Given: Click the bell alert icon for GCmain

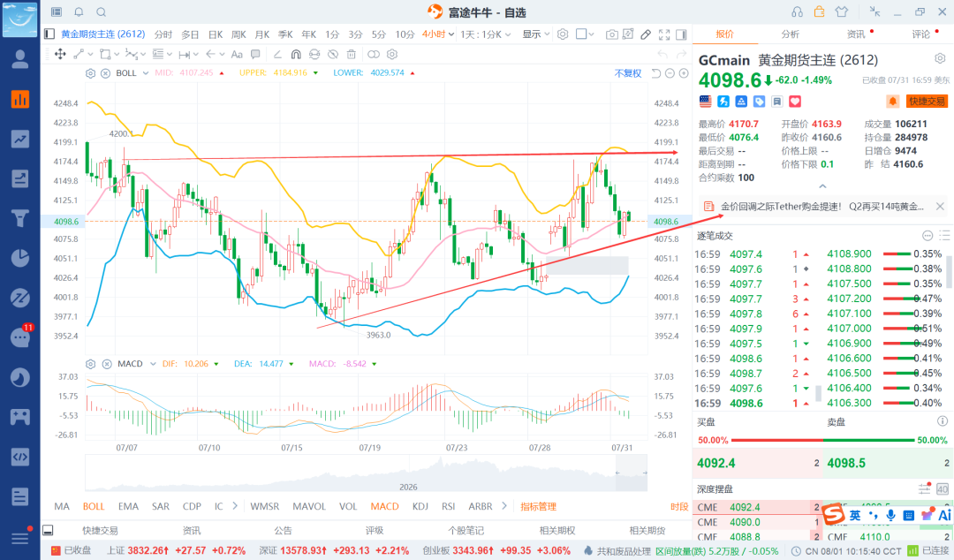Looking at the screenshot, I should coord(892,101).
